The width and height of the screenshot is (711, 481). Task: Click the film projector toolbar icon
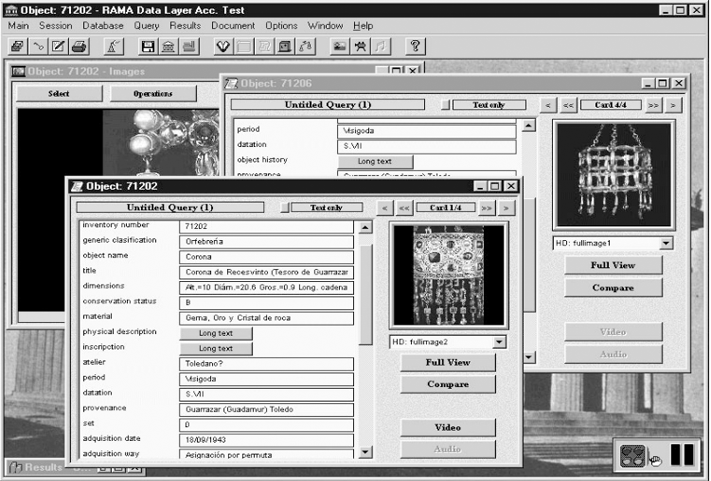point(360,46)
